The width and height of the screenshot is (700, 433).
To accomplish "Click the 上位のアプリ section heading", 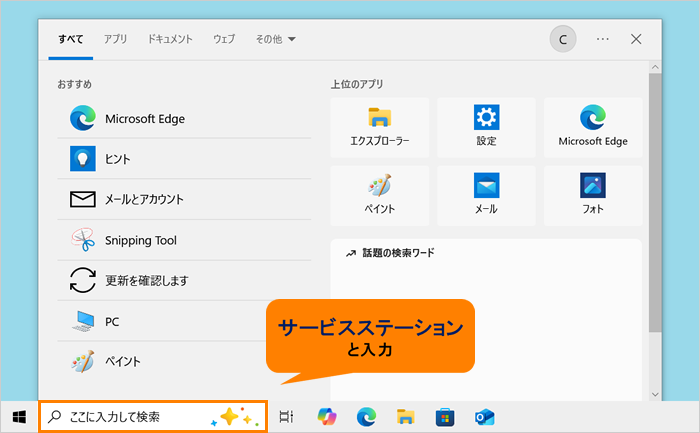I will point(357,84).
